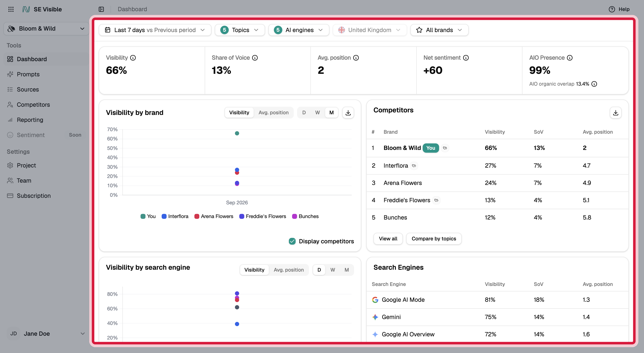Open the app grid launcher icon

coord(11,9)
